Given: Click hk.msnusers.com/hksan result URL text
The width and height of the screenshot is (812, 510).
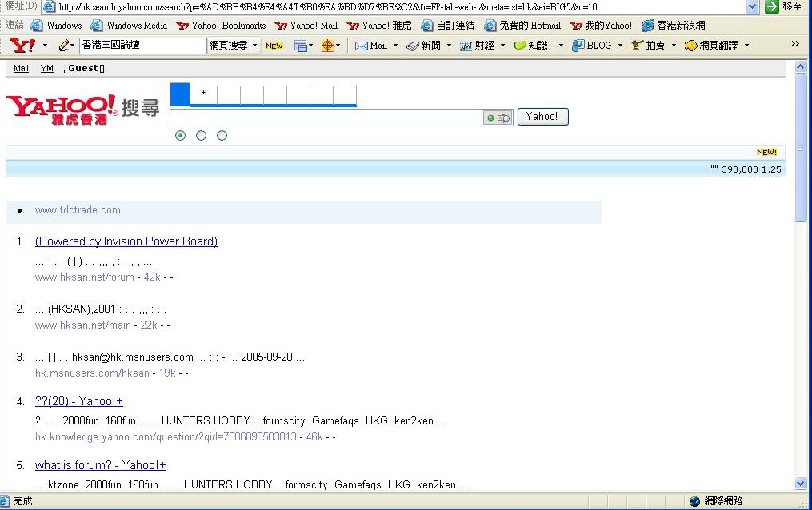Looking at the screenshot, I should [92, 373].
